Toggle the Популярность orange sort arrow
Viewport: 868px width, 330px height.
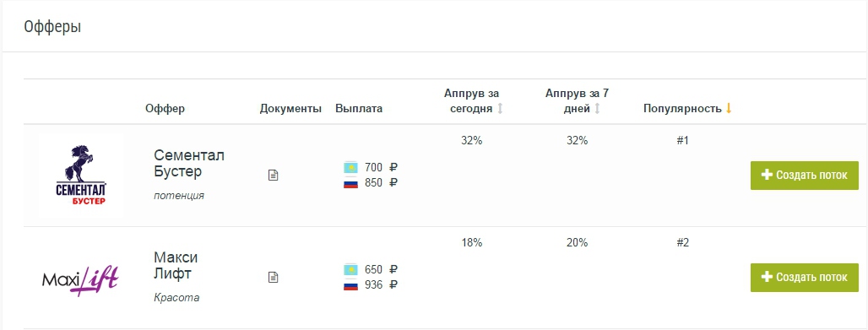pyautogui.click(x=729, y=109)
